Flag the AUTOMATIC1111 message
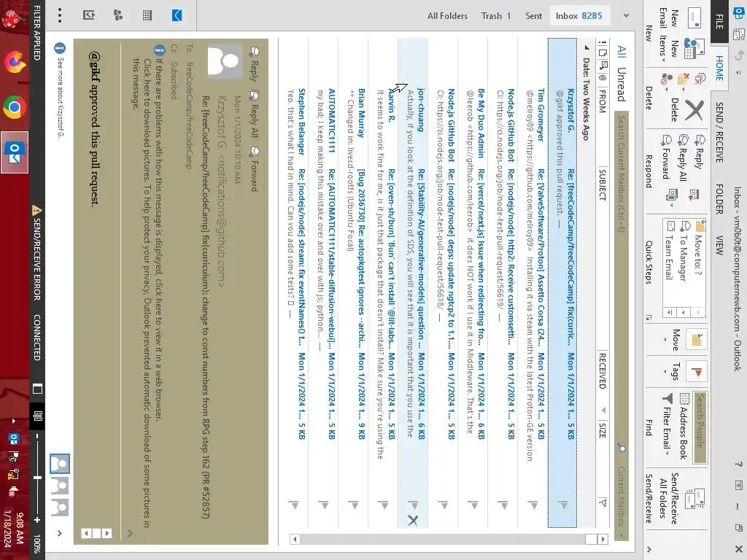The height and width of the screenshot is (560, 747). [323, 505]
